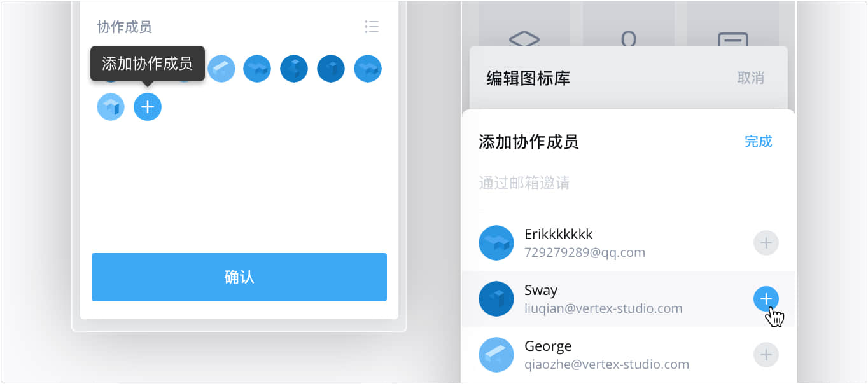Select the light avatar next to plus button
Screen dimensions: 868x384
pyautogui.click(x=111, y=107)
